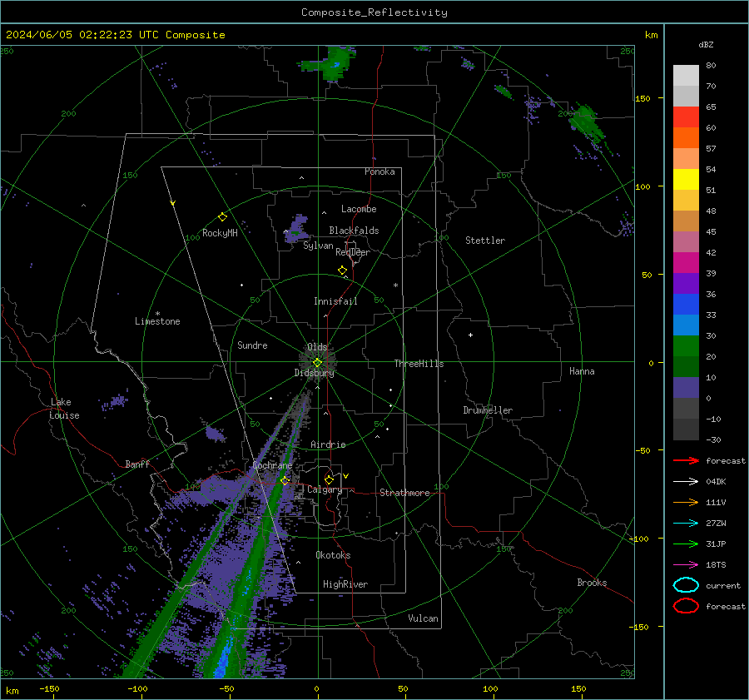Click the magenta 18TS arrow icon

(x=686, y=565)
